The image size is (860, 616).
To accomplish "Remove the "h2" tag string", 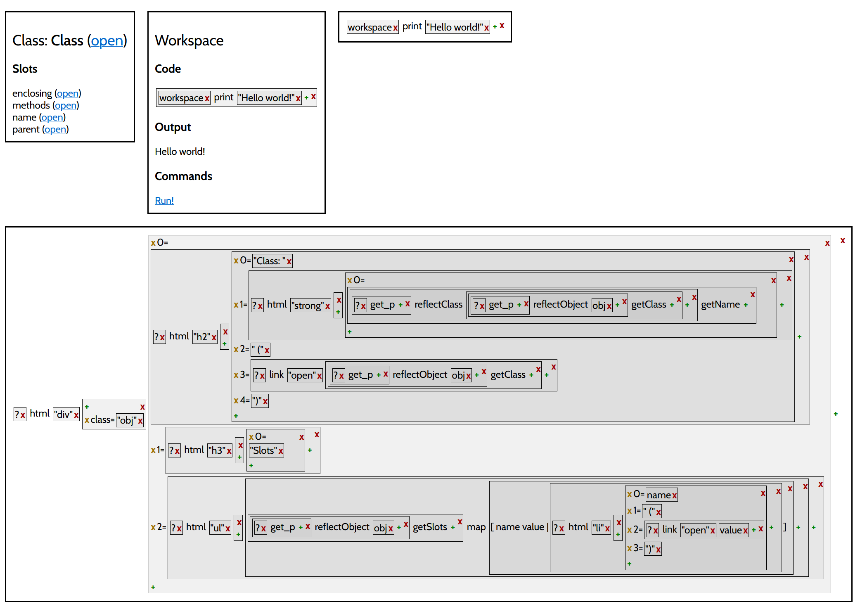I will pos(214,337).
